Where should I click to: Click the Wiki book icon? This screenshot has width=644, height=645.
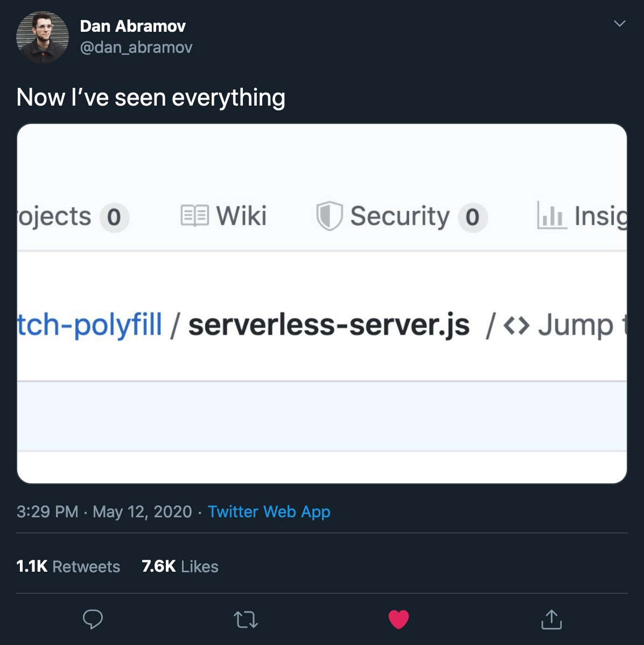195,216
